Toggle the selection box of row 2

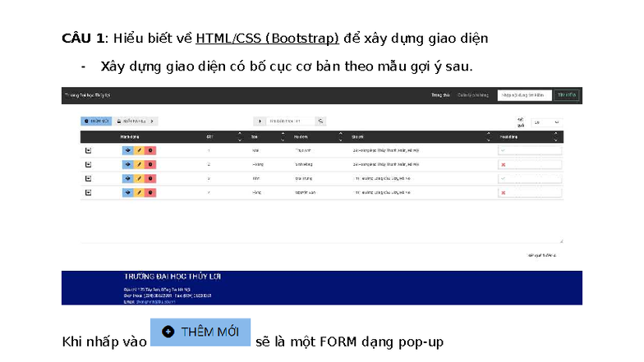(x=88, y=164)
